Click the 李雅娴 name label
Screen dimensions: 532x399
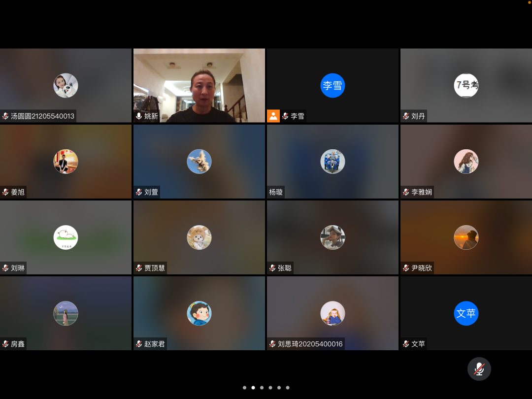click(422, 192)
